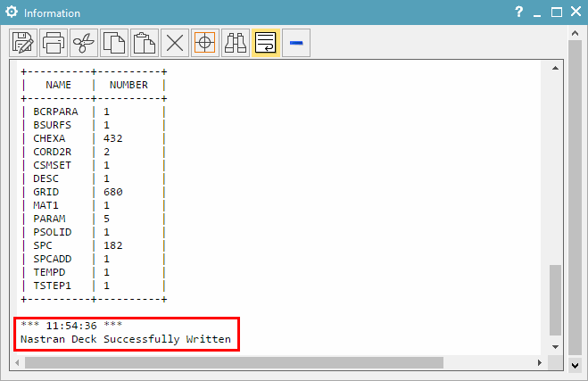588x381 pixels.
Task: Paste using the clipboard icon
Action: tap(145, 43)
